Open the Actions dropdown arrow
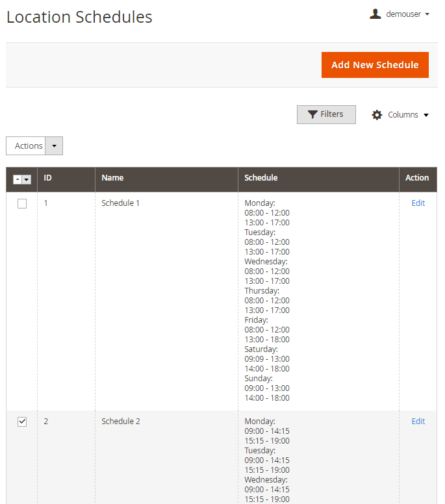Viewport: 445px width, 504px height. tap(54, 146)
